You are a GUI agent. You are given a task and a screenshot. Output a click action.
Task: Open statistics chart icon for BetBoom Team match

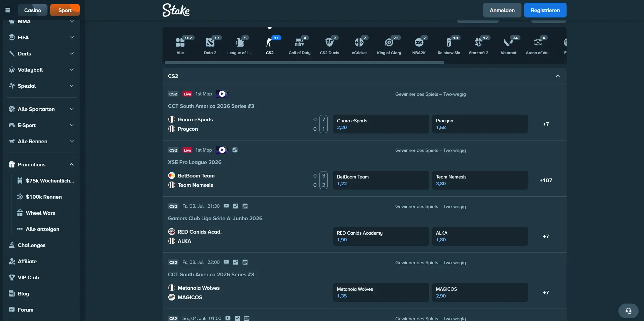235,150
